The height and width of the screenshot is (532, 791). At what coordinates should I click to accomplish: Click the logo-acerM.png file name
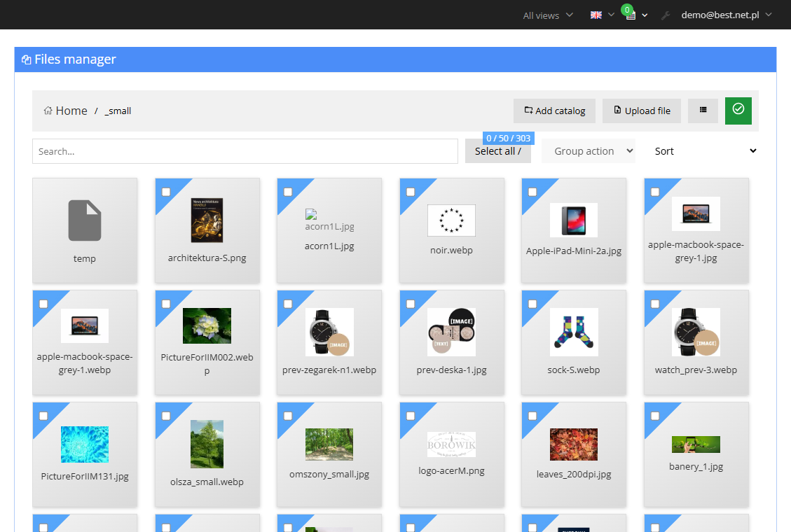(x=451, y=470)
